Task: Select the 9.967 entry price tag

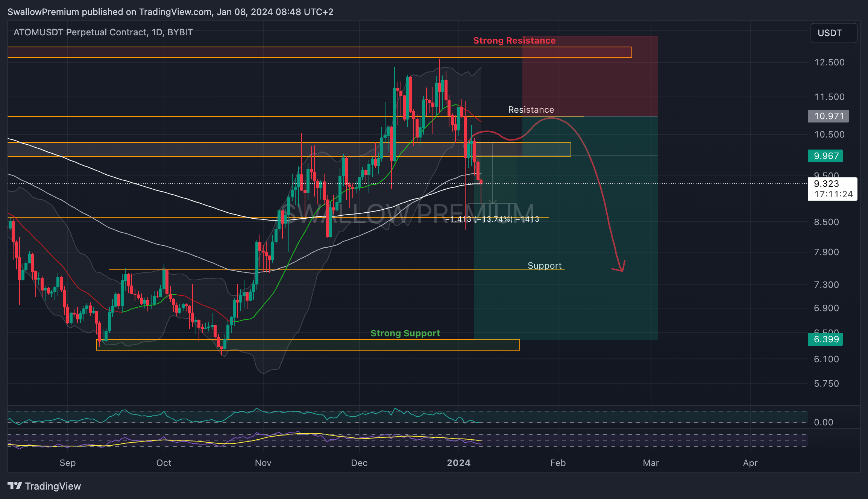Action: pos(826,156)
